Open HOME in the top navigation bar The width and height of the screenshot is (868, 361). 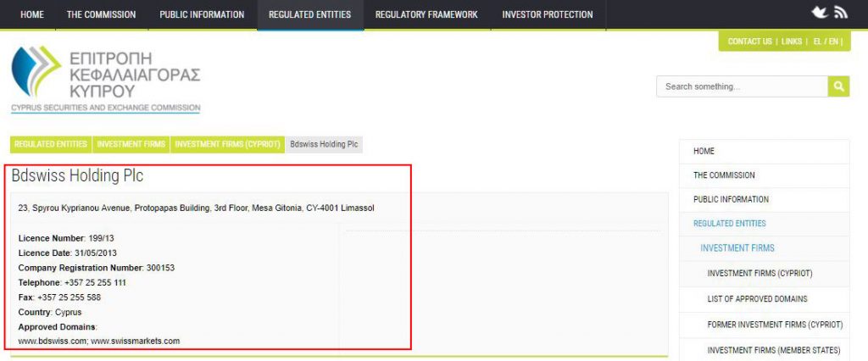[32, 14]
